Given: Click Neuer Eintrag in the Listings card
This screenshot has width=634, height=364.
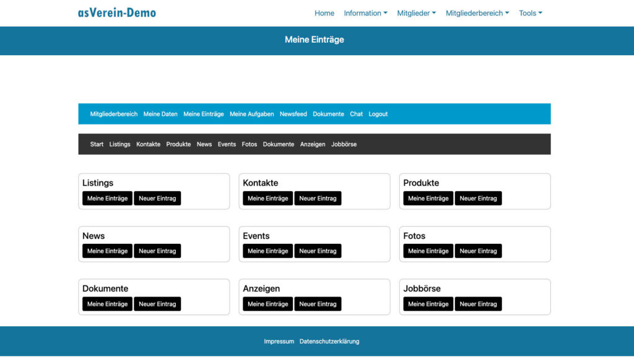Looking at the screenshot, I should [157, 198].
